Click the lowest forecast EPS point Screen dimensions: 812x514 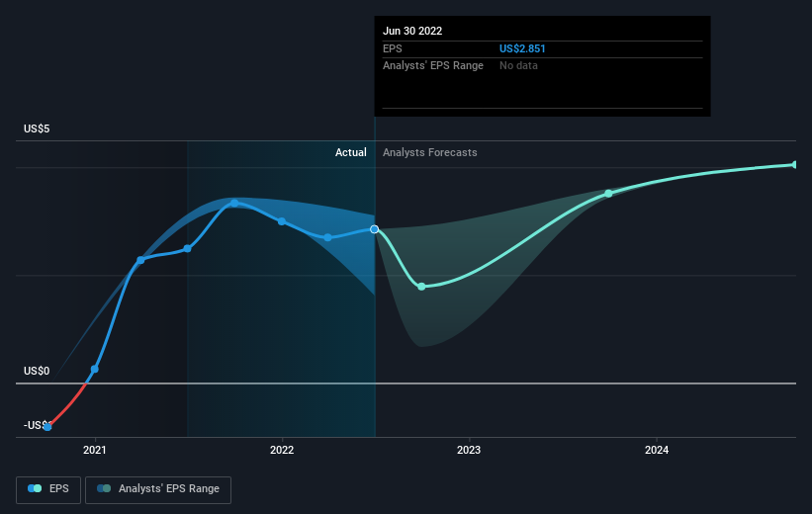click(x=421, y=287)
